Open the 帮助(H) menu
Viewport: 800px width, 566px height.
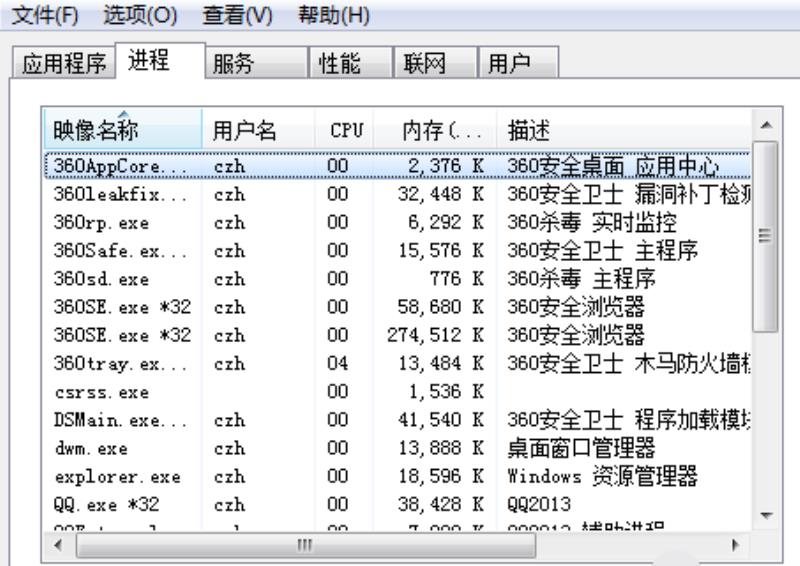pos(334,15)
